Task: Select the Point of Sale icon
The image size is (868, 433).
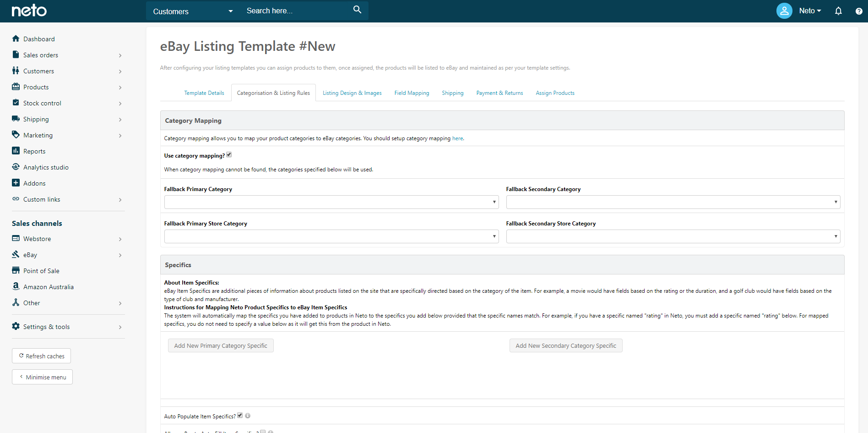Action: coord(16,270)
